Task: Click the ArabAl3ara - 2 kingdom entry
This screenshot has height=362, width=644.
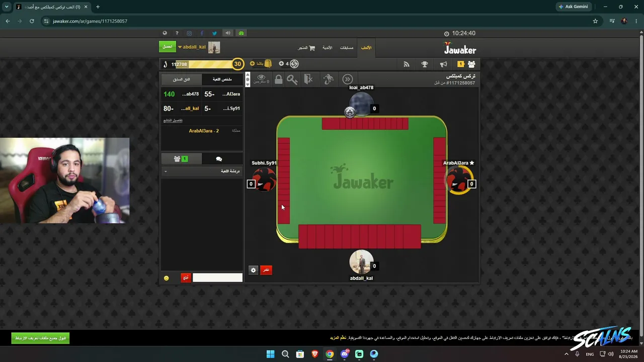Action: [204, 131]
